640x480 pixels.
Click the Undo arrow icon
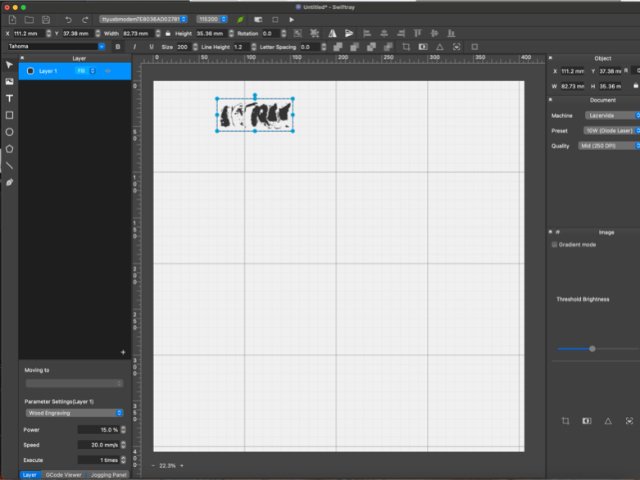click(68, 19)
